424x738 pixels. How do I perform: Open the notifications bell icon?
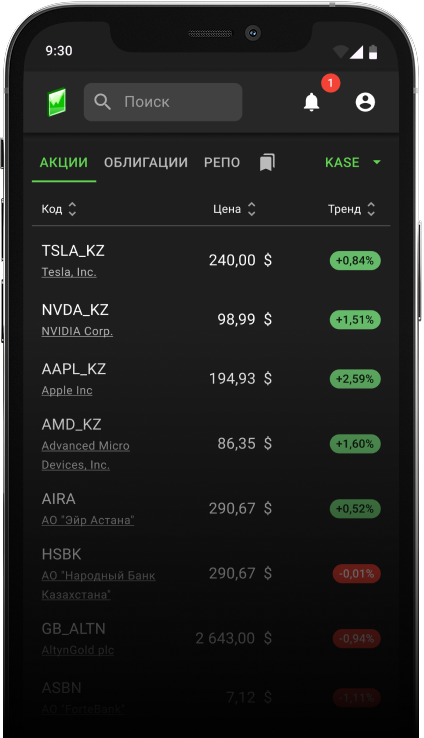click(311, 102)
